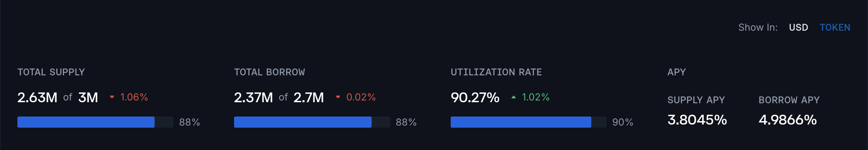This screenshot has width=868, height=150.
Task: Click the 90% label after utilization bar
Action: [x=622, y=122]
